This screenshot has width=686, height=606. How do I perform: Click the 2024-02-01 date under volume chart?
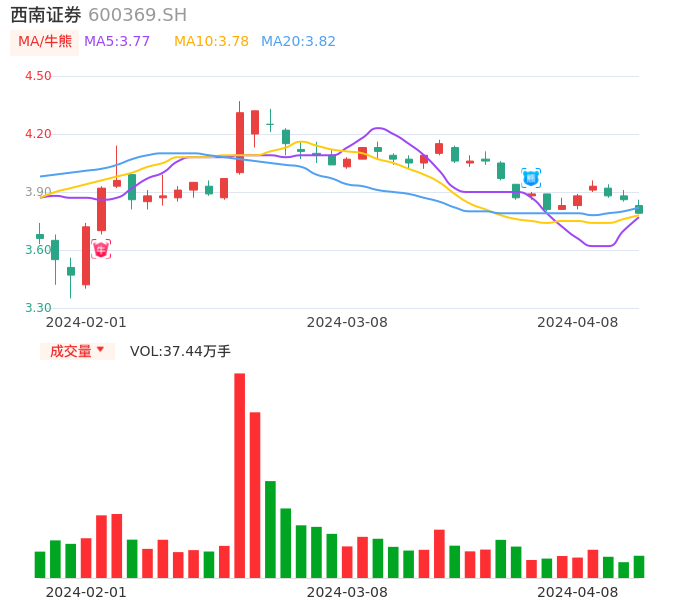86,592
